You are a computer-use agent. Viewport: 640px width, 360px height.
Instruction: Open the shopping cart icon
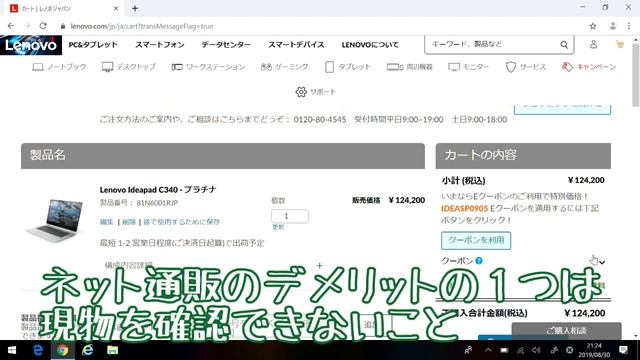click(620, 44)
